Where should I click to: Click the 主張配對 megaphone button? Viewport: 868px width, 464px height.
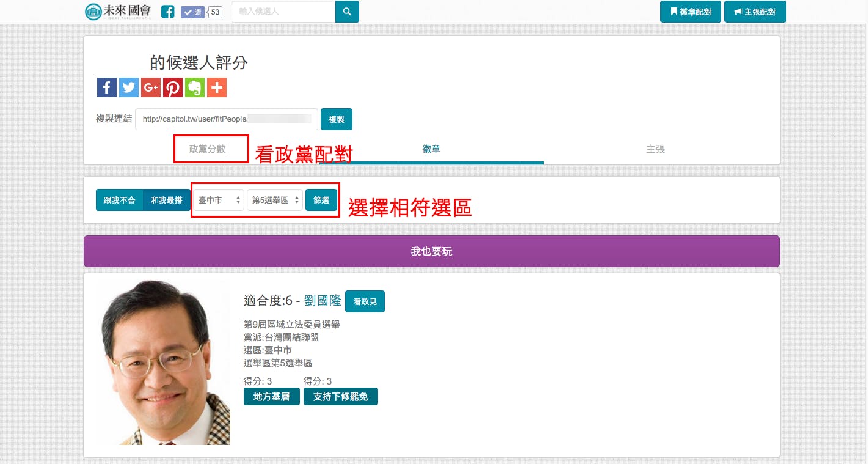(x=755, y=11)
